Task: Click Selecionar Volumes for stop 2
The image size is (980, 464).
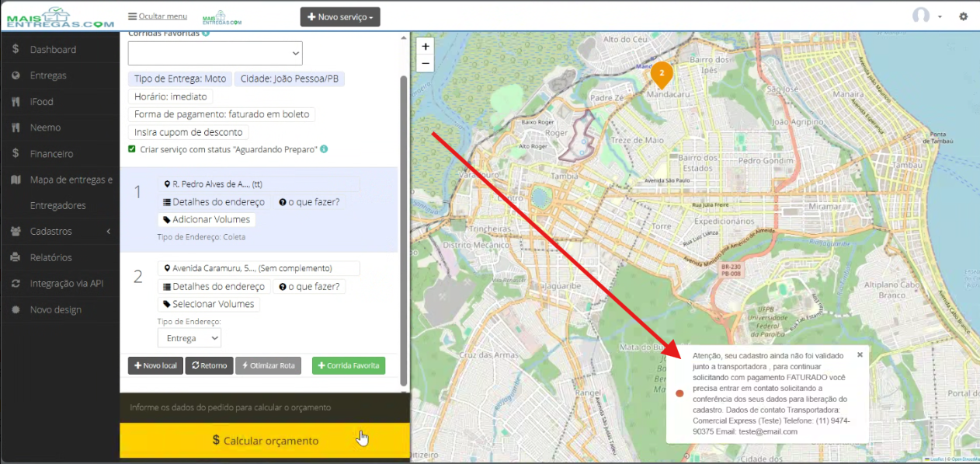Action: [208, 304]
